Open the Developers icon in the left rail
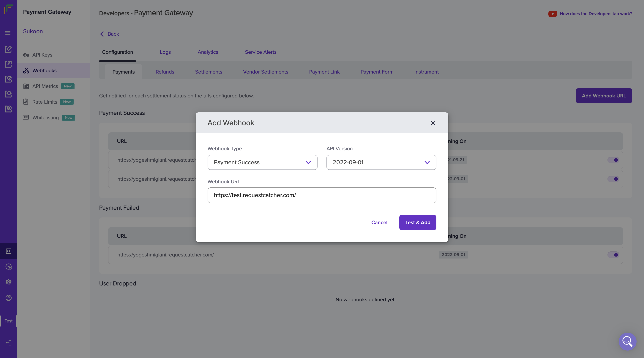The image size is (644, 358). click(9, 251)
